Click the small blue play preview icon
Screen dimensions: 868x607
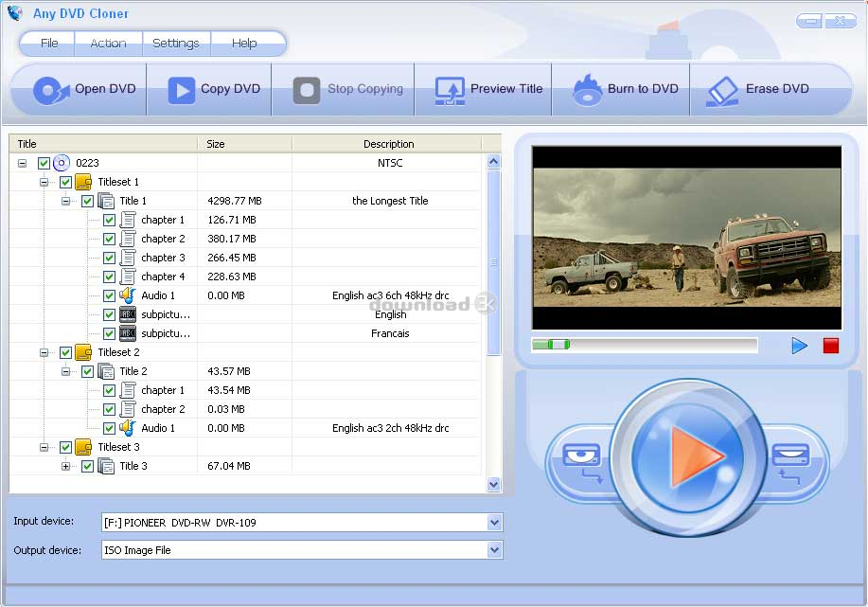click(800, 346)
